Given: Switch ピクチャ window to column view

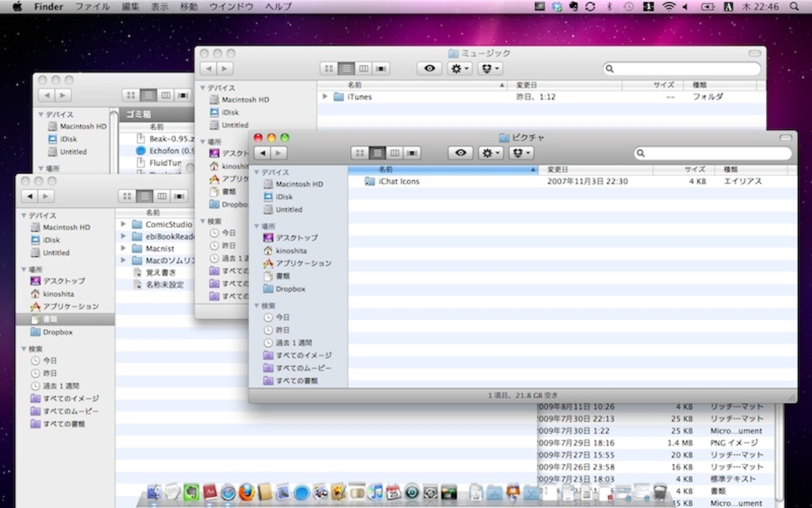Looking at the screenshot, I should pos(395,154).
